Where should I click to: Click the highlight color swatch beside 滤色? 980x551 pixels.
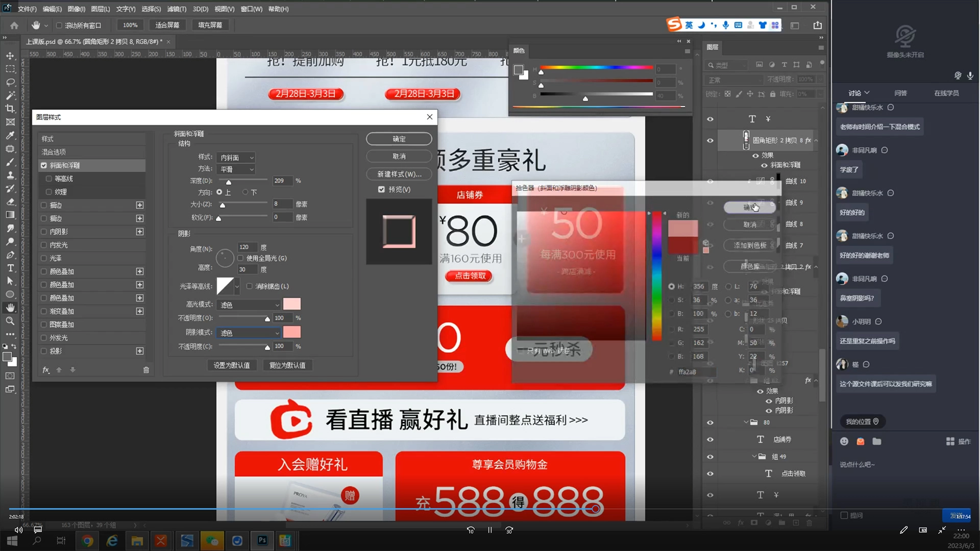coord(292,304)
